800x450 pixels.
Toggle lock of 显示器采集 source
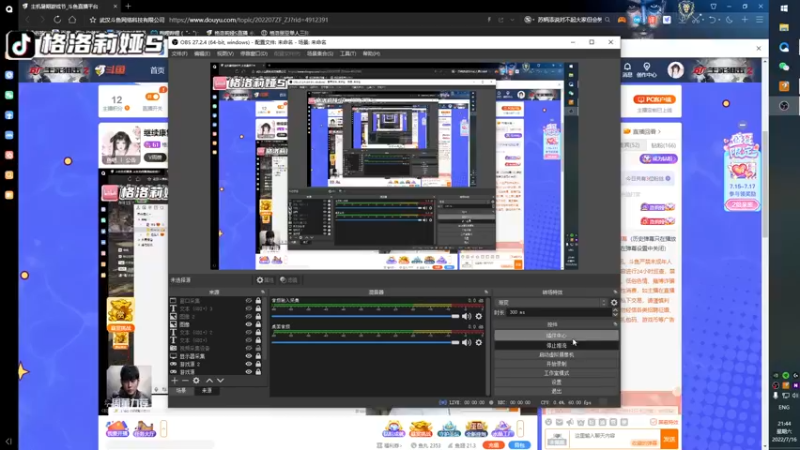pyautogui.click(x=258, y=356)
